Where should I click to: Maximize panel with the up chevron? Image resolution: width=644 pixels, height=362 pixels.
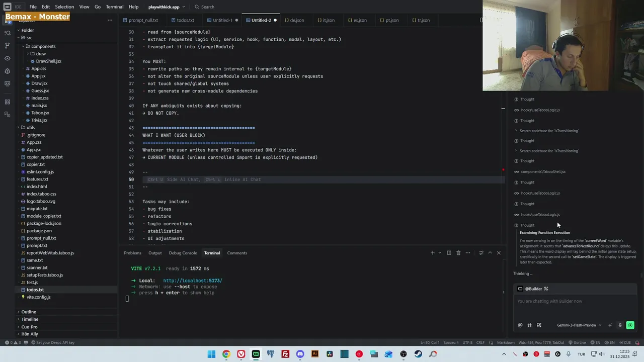click(490, 253)
